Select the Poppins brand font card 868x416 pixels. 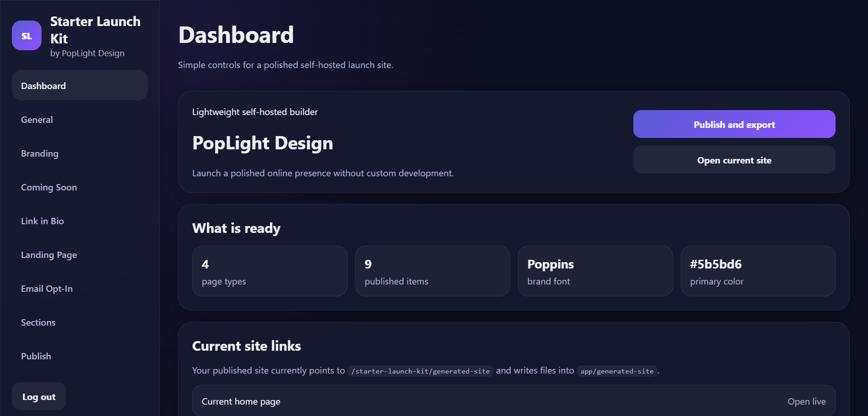594,271
